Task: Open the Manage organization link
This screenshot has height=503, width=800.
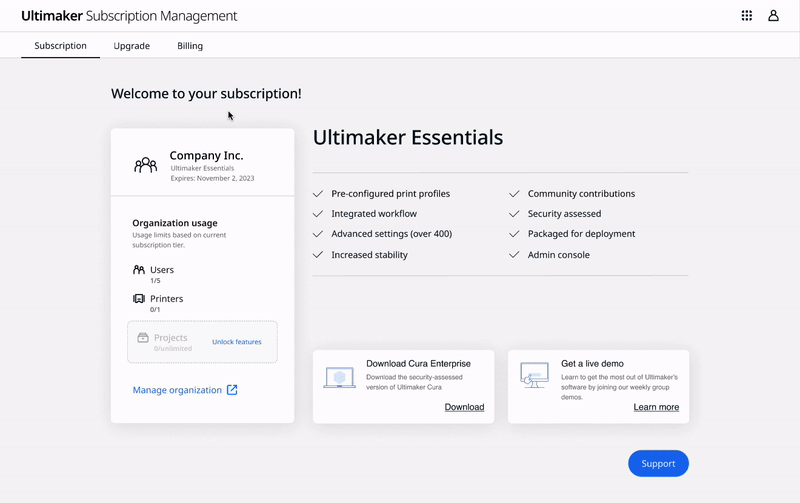Action: tap(177, 390)
